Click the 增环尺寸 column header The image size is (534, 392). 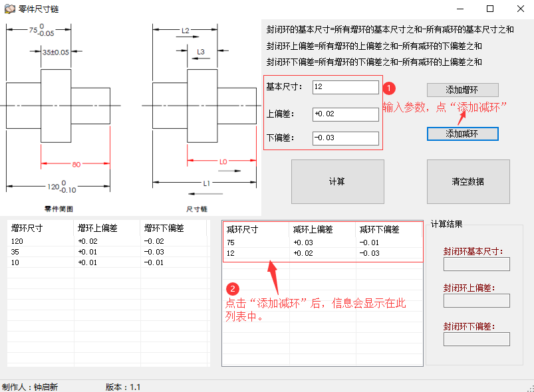[x=40, y=228]
